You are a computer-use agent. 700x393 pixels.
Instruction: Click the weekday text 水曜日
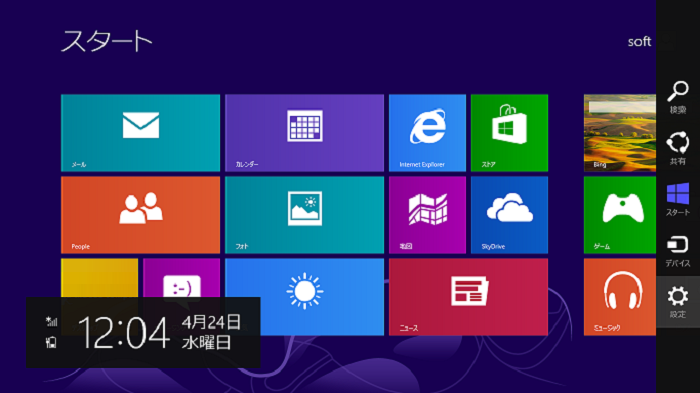click(206, 343)
